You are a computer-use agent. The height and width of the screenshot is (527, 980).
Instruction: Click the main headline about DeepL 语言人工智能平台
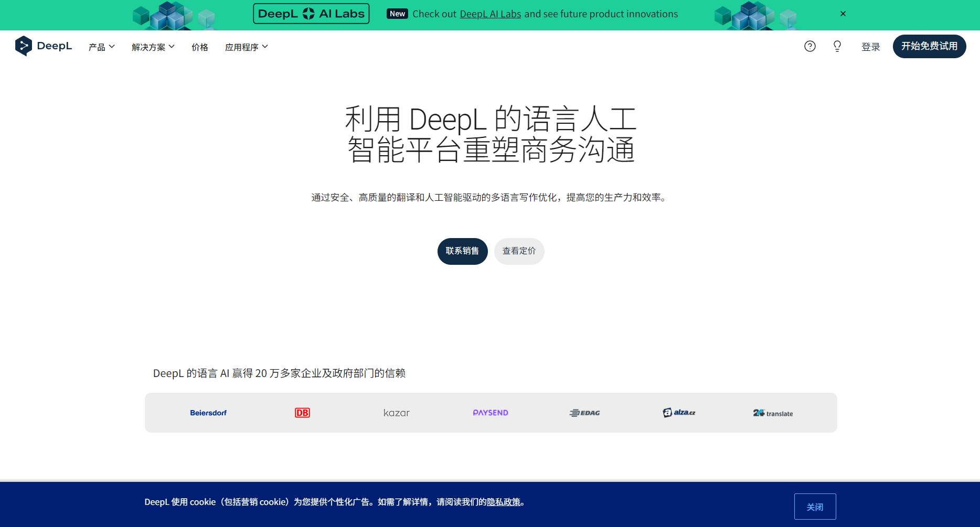click(491, 134)
